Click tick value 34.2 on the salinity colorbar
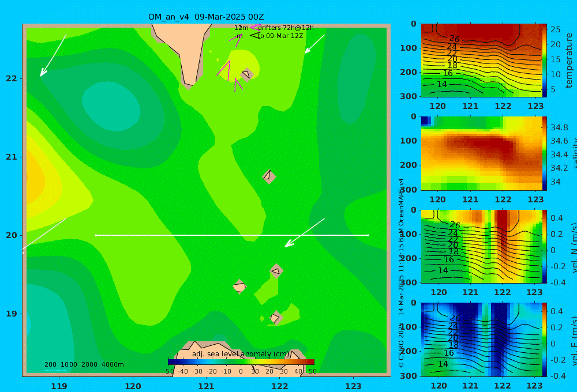Screen dimensions: 577x392 559,168
